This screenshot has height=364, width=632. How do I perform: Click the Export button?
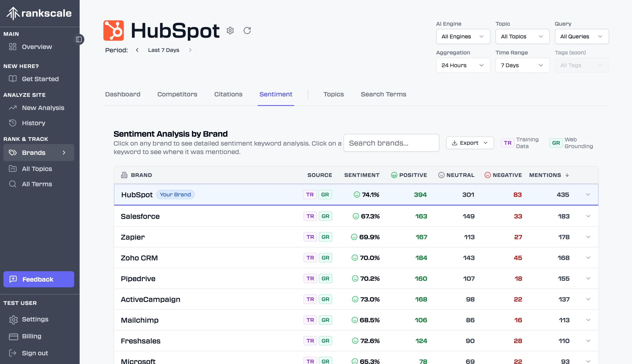tap(469, 143)
